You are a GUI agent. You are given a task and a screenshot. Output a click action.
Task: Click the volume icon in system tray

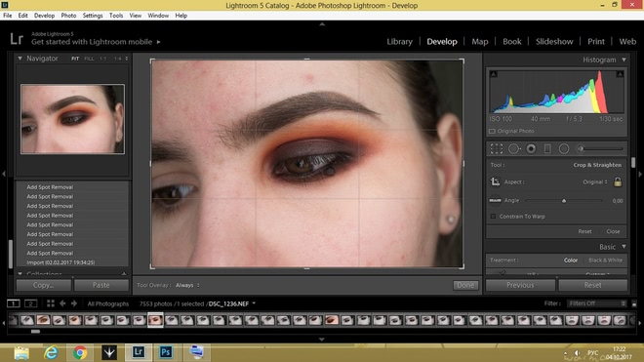click(x=577, y=353)
